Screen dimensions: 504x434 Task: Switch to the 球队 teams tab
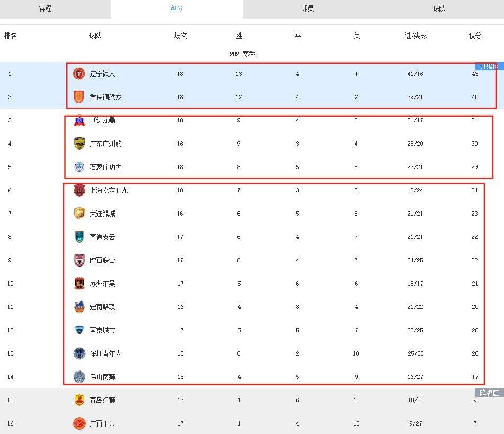pos(439,8)
